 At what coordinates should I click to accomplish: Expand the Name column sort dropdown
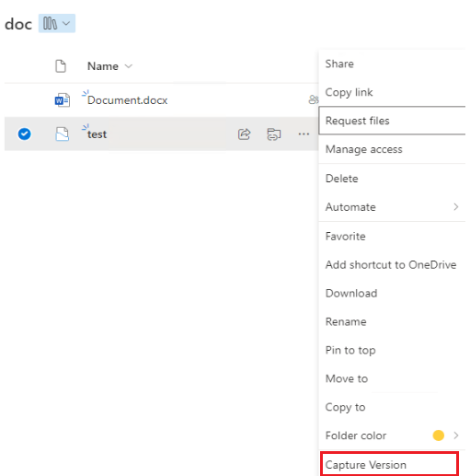point(129,66)
